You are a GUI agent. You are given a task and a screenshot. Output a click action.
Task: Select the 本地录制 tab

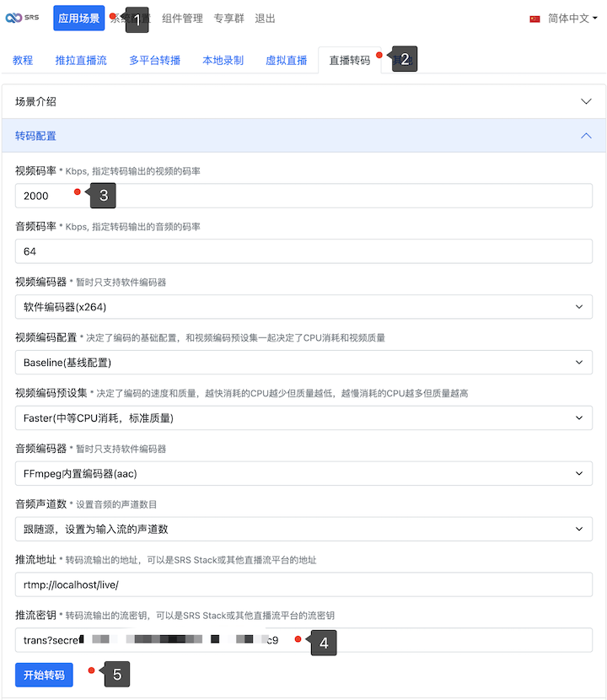[223, 61]
